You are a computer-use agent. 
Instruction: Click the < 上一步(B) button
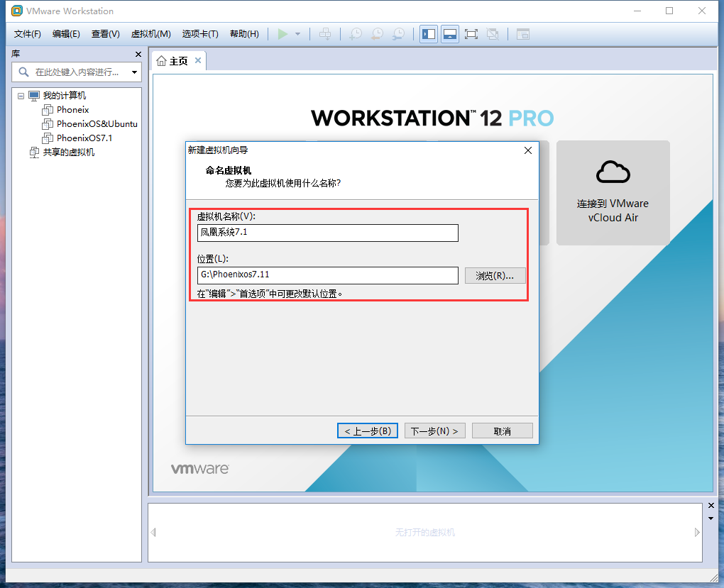[368, 431]
